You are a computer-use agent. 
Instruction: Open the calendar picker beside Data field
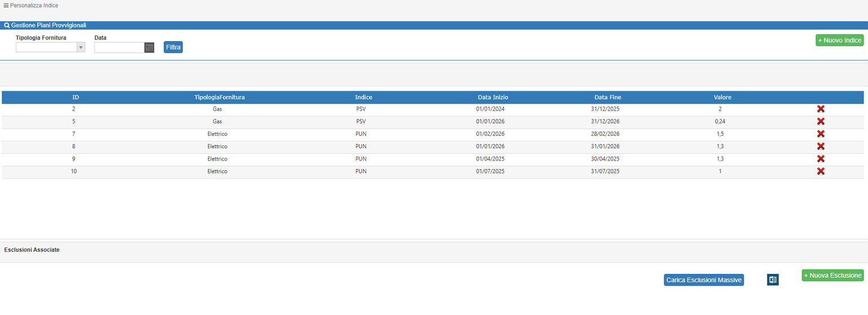(149, 47)
